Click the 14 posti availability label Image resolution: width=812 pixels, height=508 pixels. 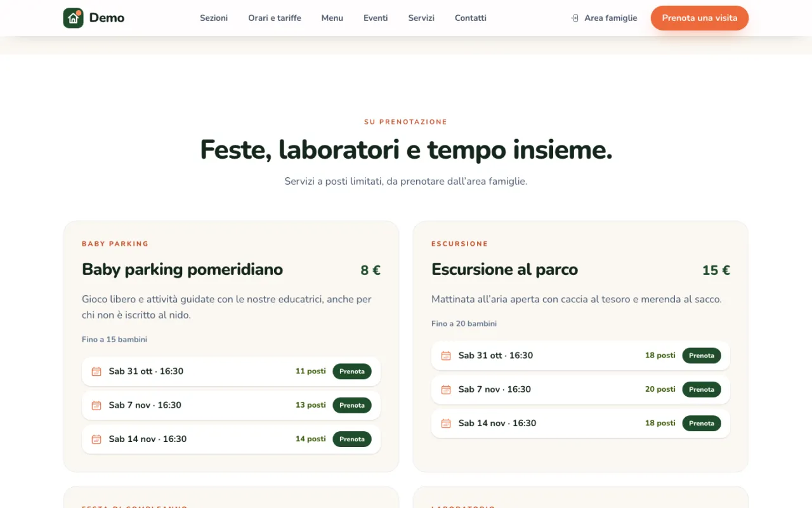pyautogui.click(x=311, y=438)
